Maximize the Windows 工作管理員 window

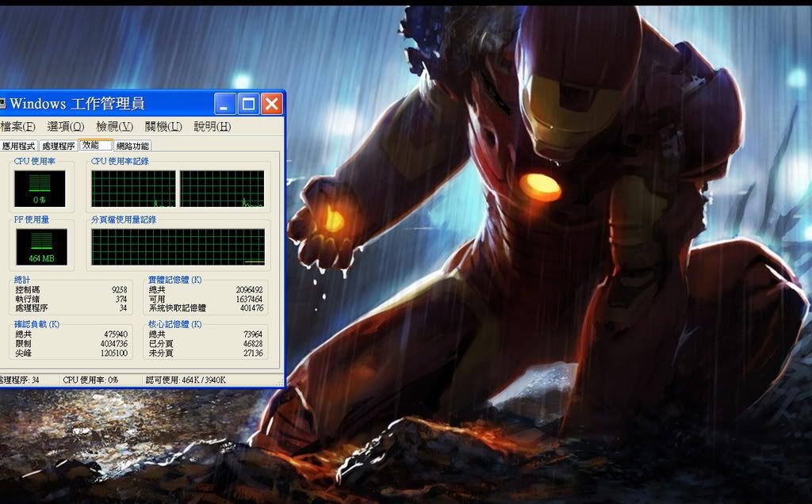click(x=248, y=104)
